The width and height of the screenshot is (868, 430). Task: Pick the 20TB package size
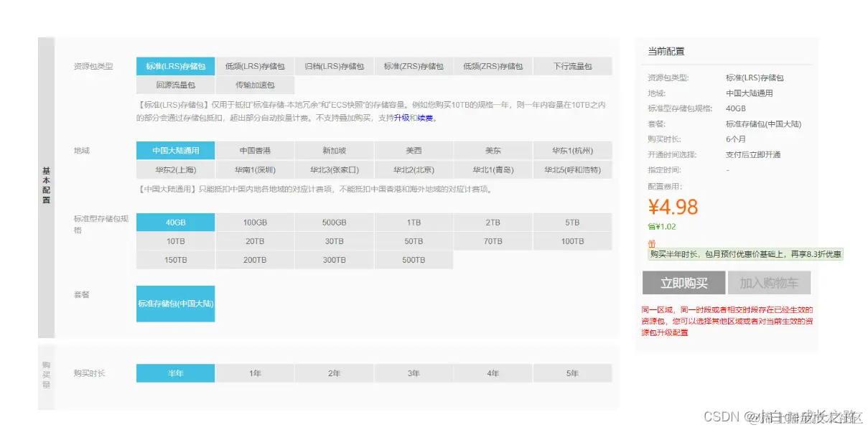click(255, 241)
